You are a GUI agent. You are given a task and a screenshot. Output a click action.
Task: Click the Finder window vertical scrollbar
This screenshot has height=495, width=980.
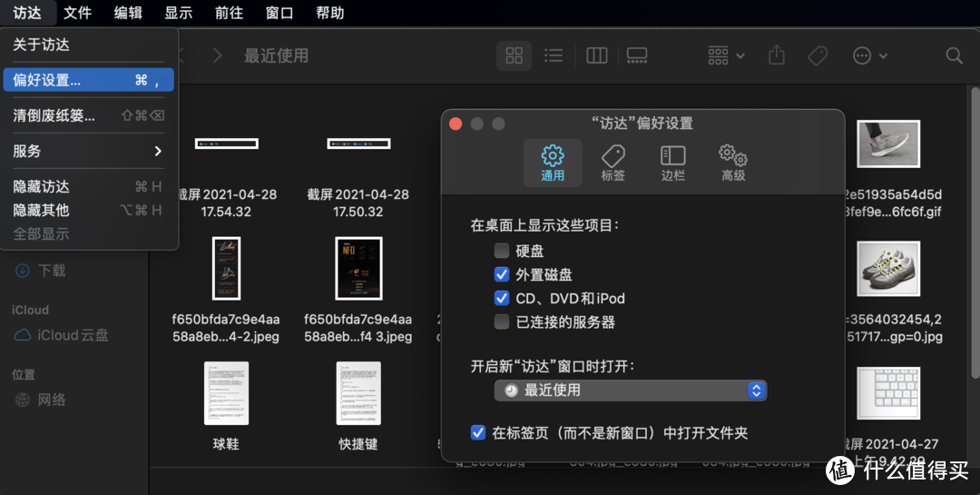click(975, 233)
